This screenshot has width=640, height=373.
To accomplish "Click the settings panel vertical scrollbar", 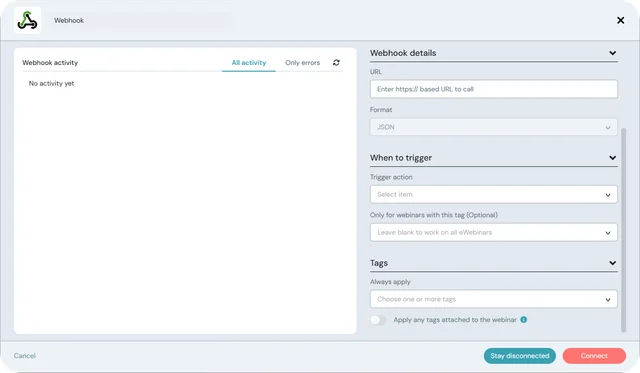I will pyautogui.click(x=623, y=231).
